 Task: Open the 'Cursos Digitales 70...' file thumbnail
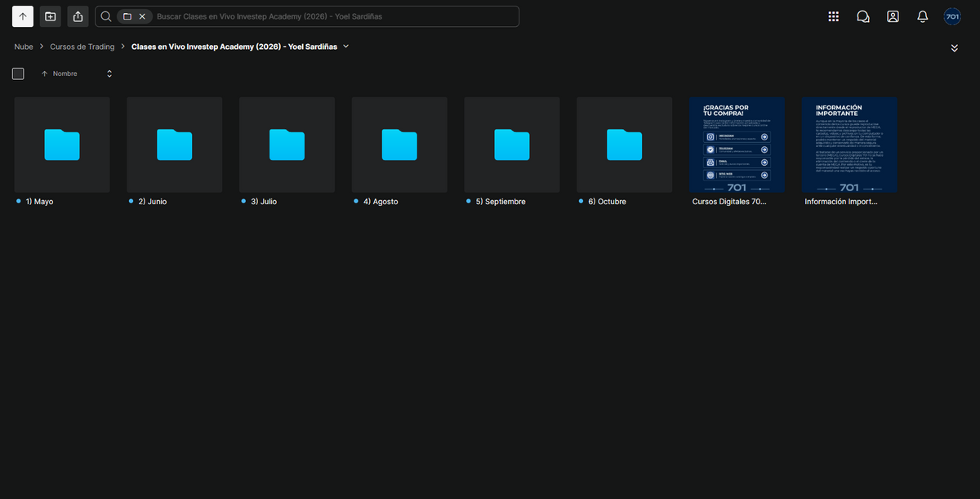(x=737, y=145)
